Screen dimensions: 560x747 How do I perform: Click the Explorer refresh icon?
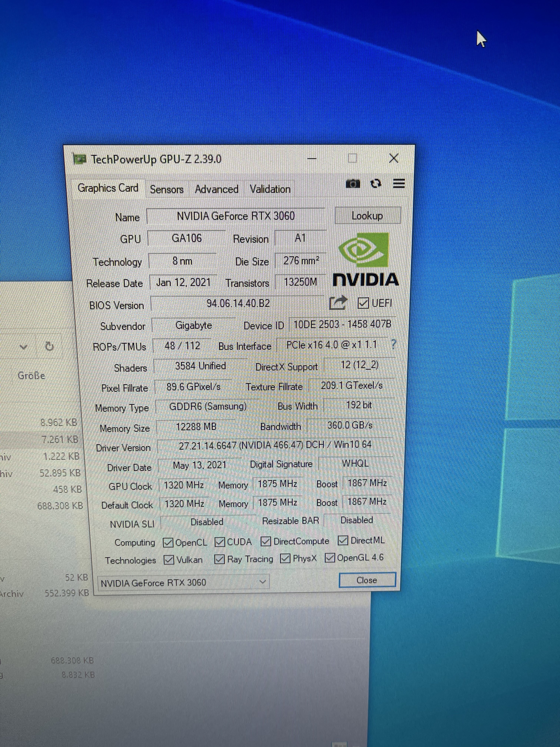click(49, 346)
